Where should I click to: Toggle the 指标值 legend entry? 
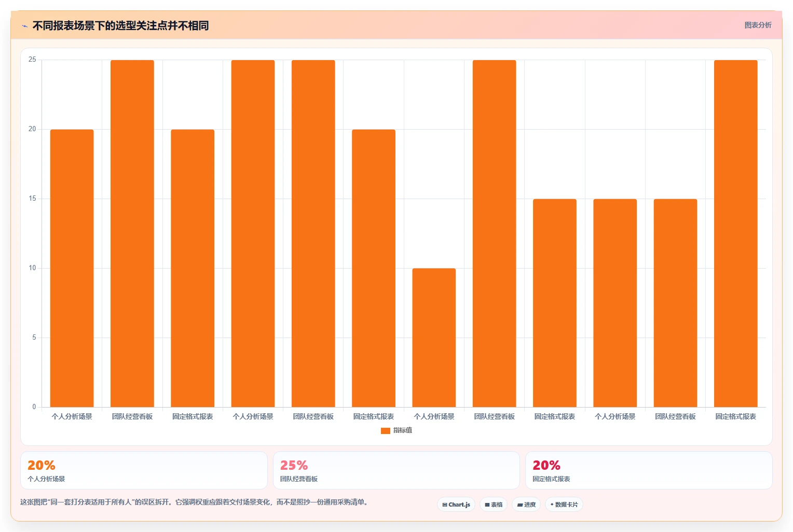[396, 430]
